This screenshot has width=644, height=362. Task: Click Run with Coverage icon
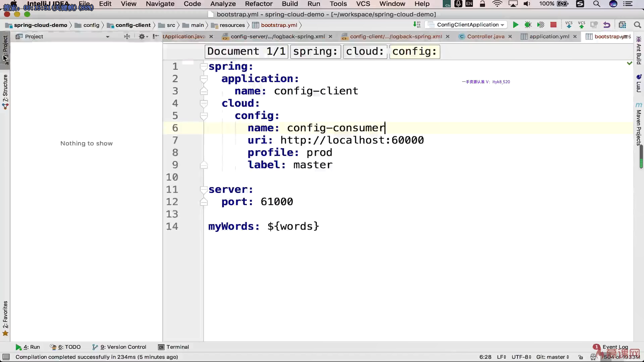(x=541, y=25)
